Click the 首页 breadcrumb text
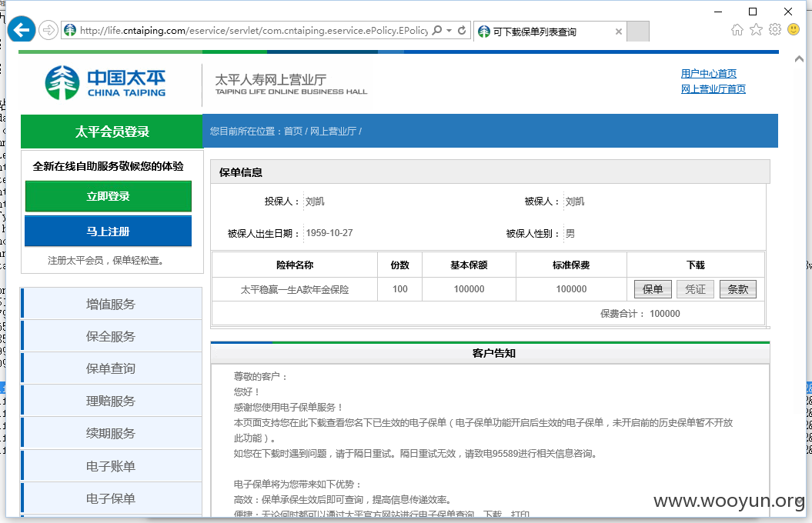 [x=293, y=132]
